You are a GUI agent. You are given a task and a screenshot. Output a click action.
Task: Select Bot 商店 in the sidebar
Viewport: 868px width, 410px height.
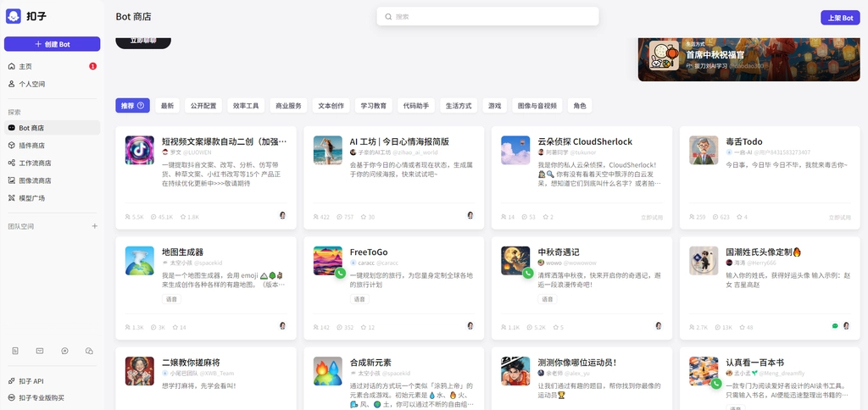tap(52, 128)
